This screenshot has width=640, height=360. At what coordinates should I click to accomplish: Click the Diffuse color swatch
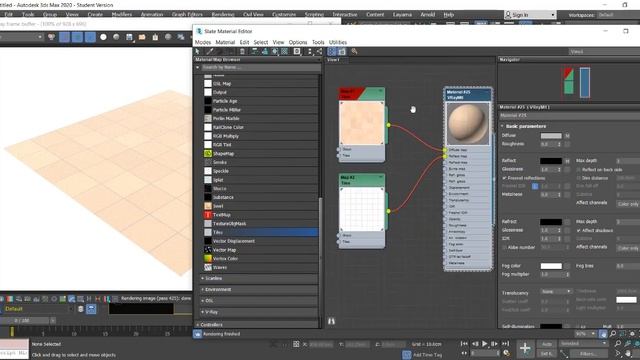[551, 136]
